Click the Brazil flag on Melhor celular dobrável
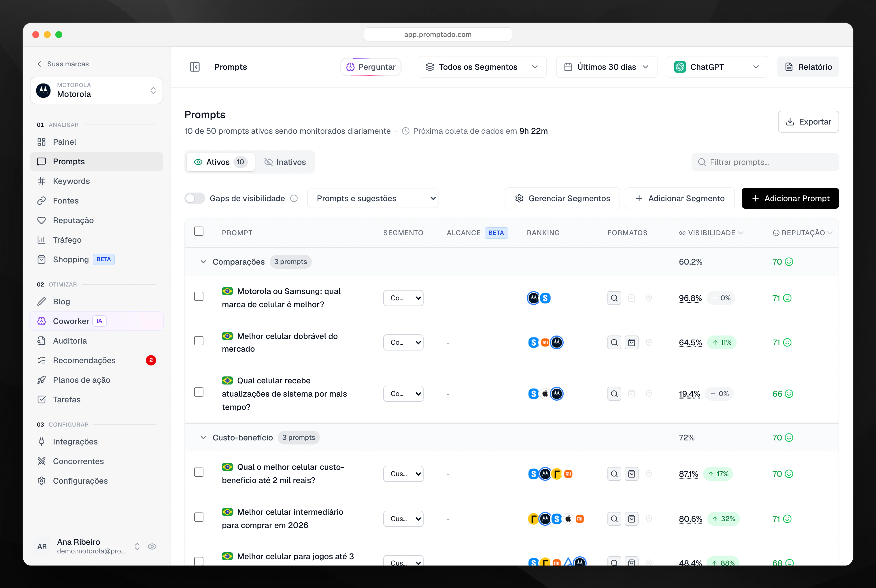 coord(227,336)
